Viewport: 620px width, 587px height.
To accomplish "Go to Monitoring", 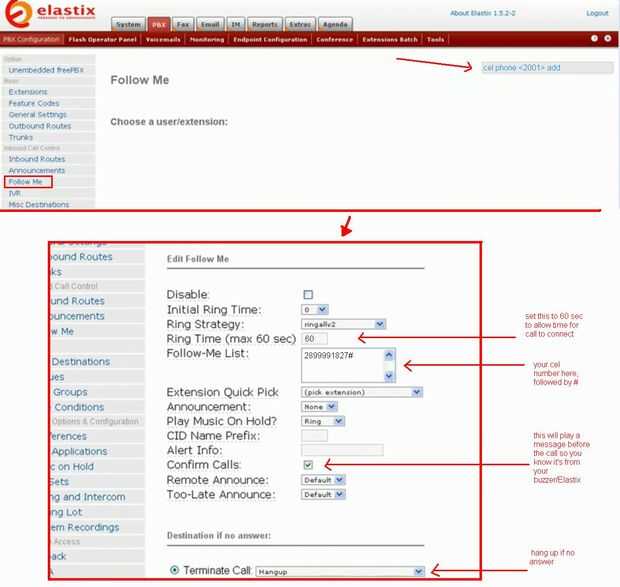I will point(207,40).
